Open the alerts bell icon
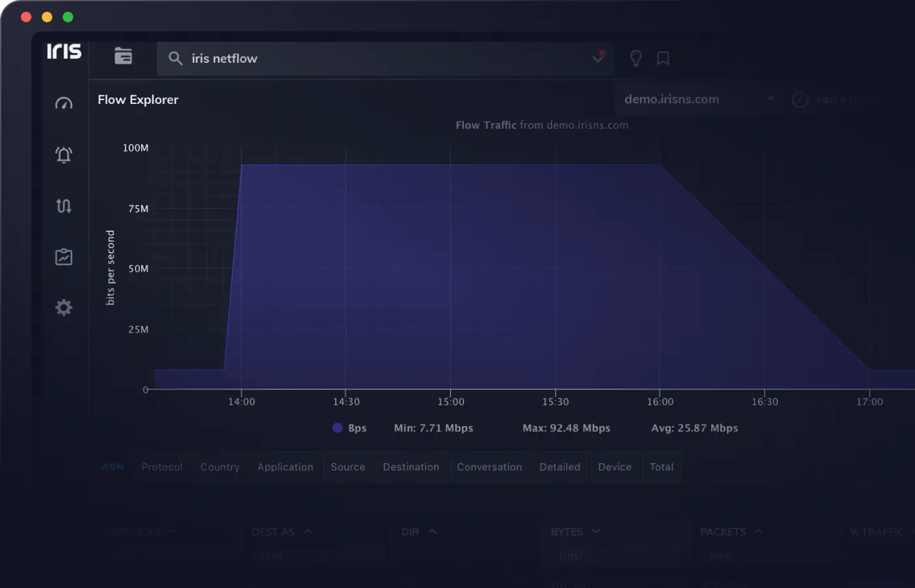The image size is (915, 588). pos(63,155)
